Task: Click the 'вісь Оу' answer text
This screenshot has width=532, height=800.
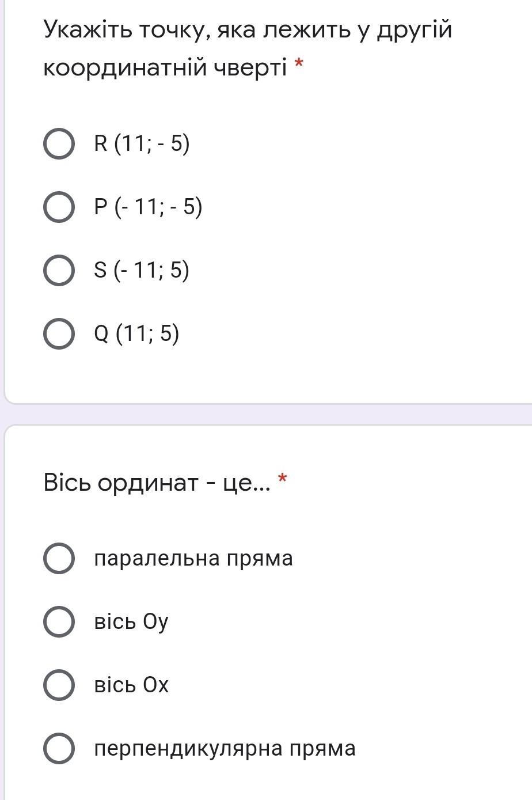Action: click(x=131, y=622)
